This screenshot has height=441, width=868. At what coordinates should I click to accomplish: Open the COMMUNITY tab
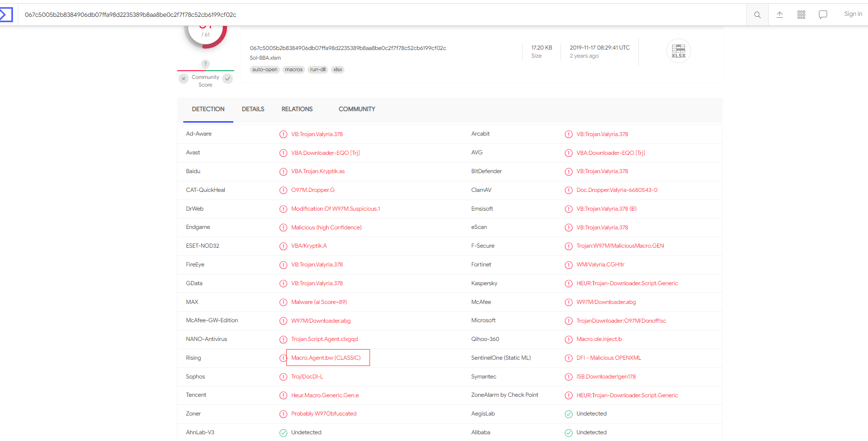coord(357,109)
